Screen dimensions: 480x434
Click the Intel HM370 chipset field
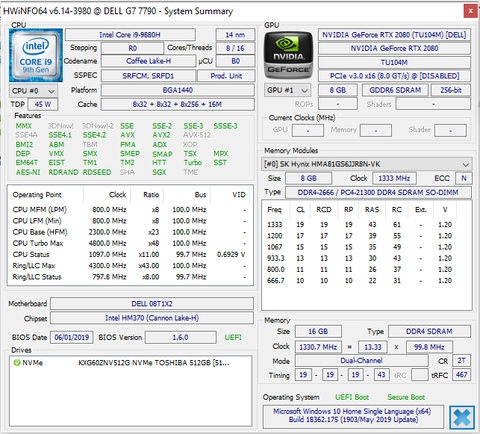152,318
